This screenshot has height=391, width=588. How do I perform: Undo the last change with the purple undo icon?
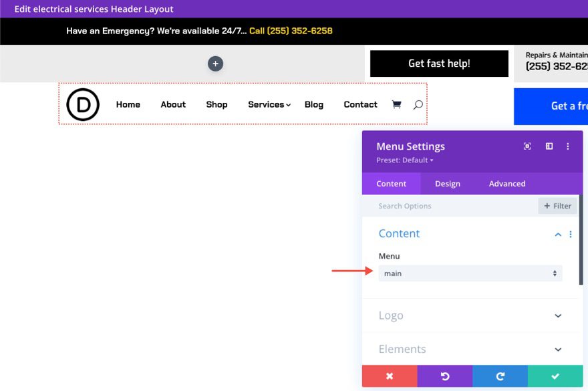coord(444,376)
